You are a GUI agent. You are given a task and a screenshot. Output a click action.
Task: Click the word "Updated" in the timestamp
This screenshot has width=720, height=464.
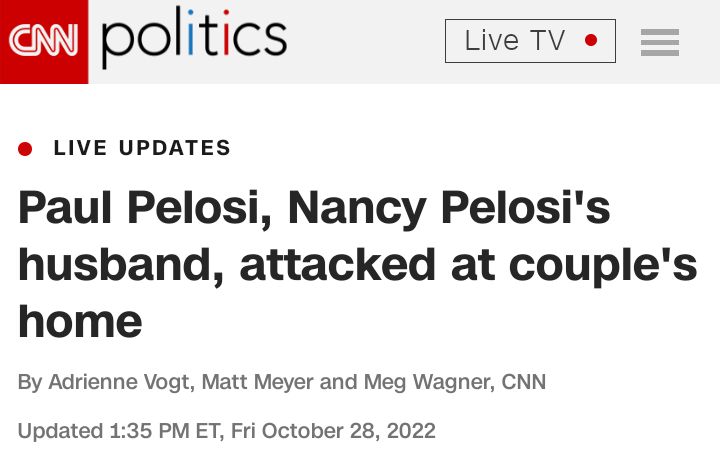59,432
